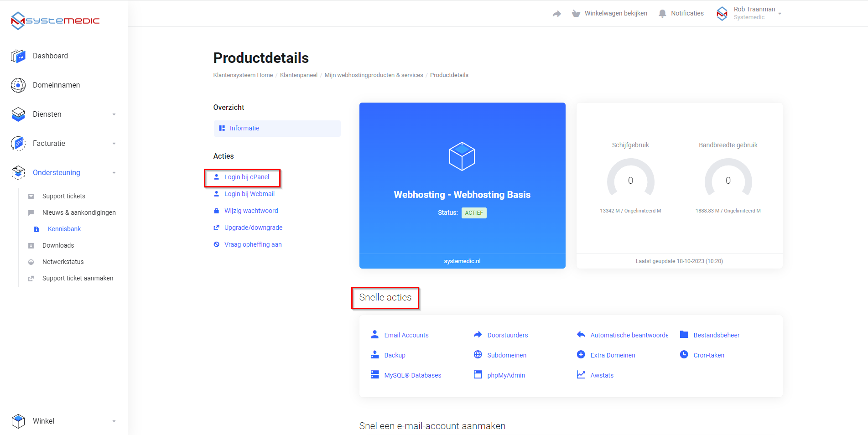Open Klantenpaneel breadcrumb
This screenshot has width=868, height=435.
tap(299, 75)
